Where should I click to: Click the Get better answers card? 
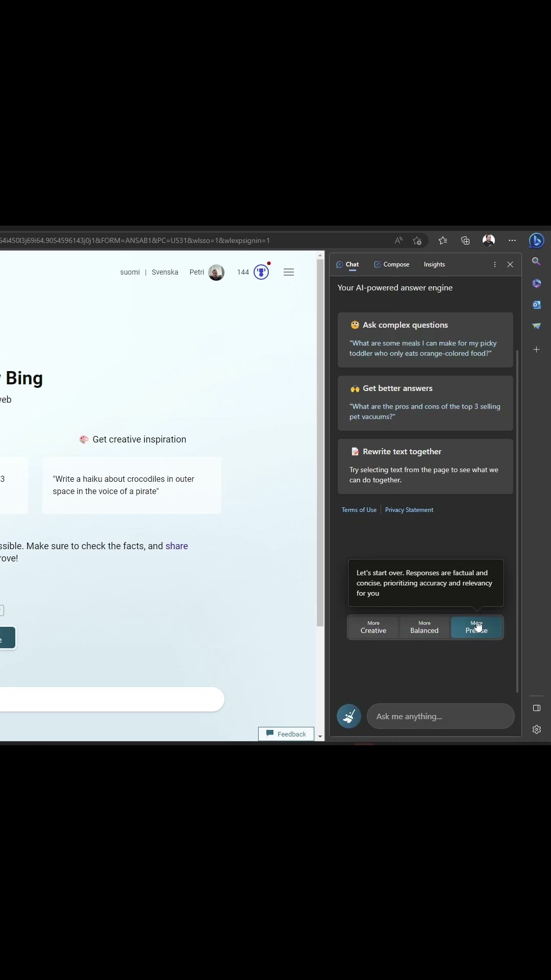pos(425,403)
